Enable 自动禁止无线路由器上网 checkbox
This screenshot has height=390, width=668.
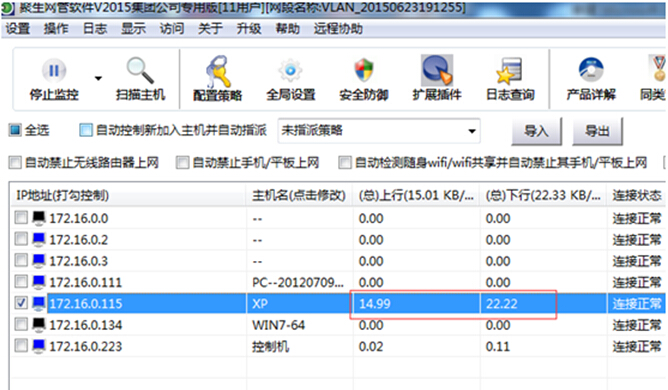pos(15,162)
